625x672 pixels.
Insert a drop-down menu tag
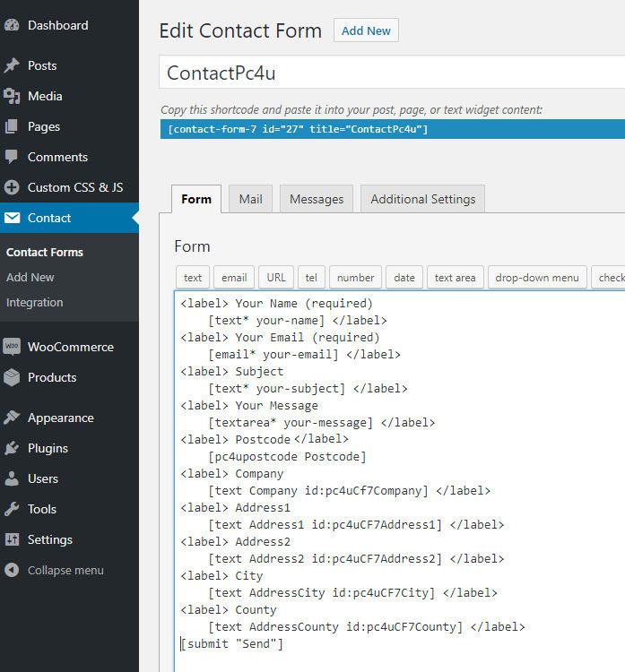point(537,278)
